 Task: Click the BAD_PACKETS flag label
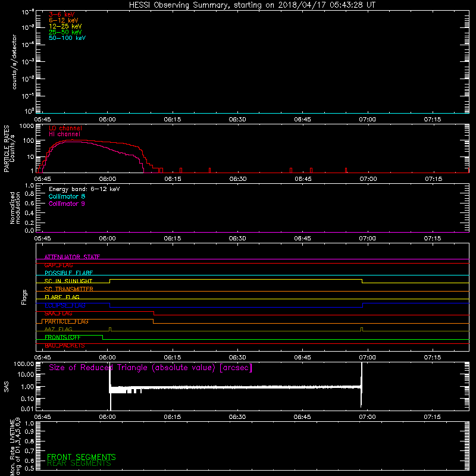point(65,346)
